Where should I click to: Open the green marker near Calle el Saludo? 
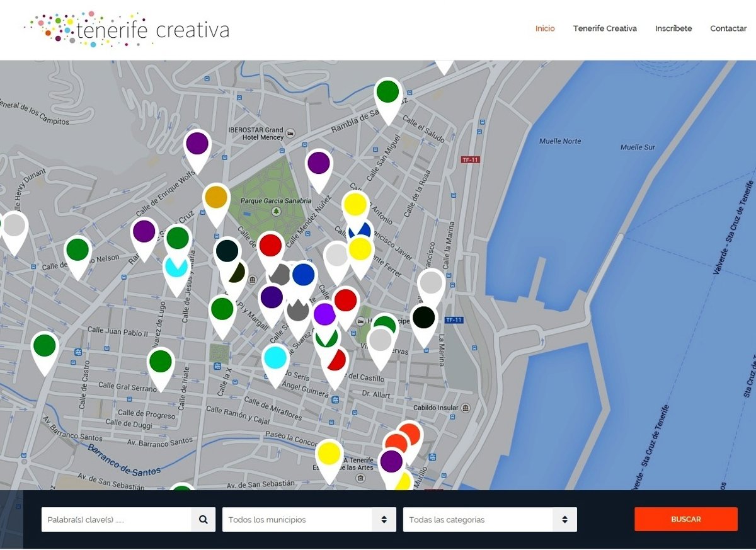pyautogui.click(x=387, y=93)
